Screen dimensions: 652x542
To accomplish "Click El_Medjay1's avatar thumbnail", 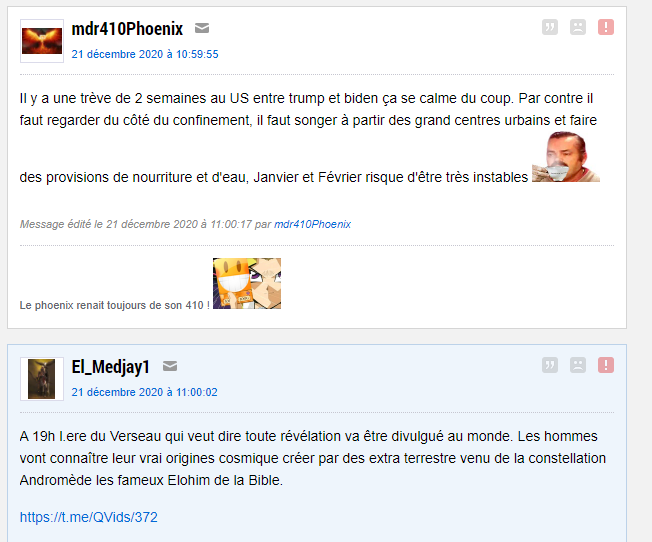I will click(42, 379).
